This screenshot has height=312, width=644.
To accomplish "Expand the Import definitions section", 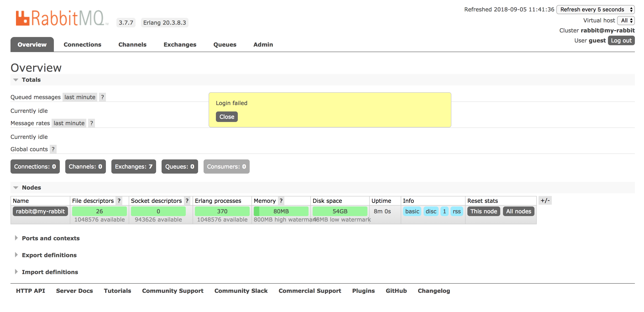I will click(50, 272).
